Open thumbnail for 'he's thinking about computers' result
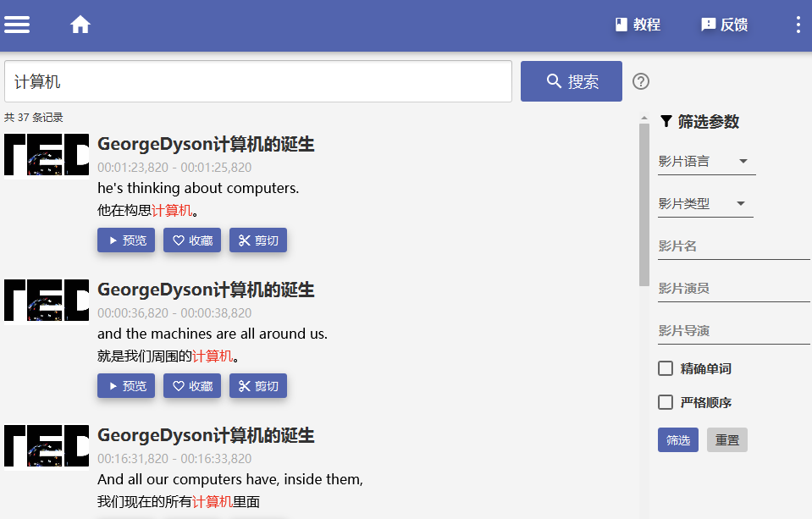Screen dimensions: 812x519 47,156
